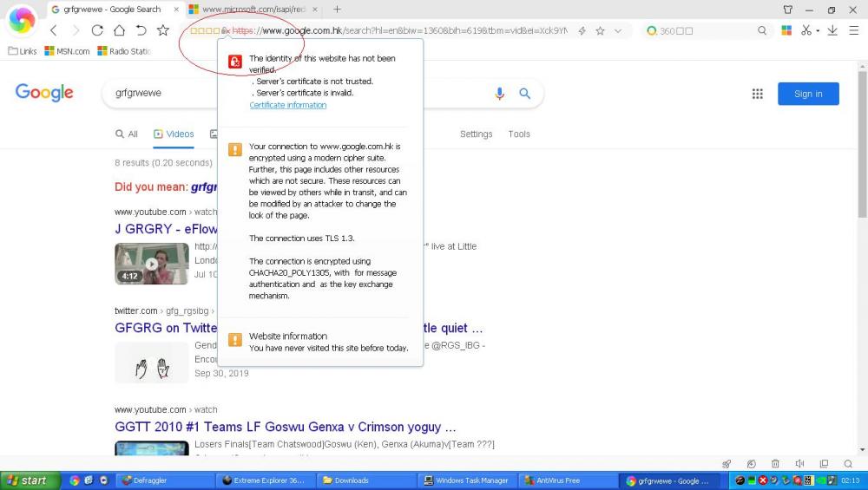
Task: Click the rocket speed-up icon in status bar
Action: [x=727, y=464]
